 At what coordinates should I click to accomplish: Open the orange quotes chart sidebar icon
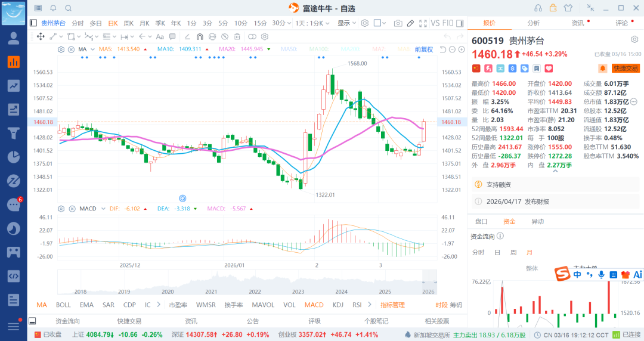(14, 62)
